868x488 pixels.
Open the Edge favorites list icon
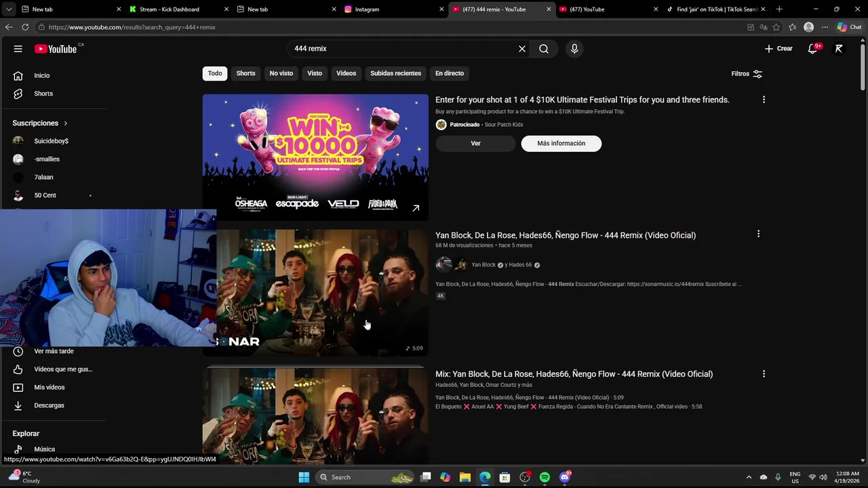[x=792, y=27]
